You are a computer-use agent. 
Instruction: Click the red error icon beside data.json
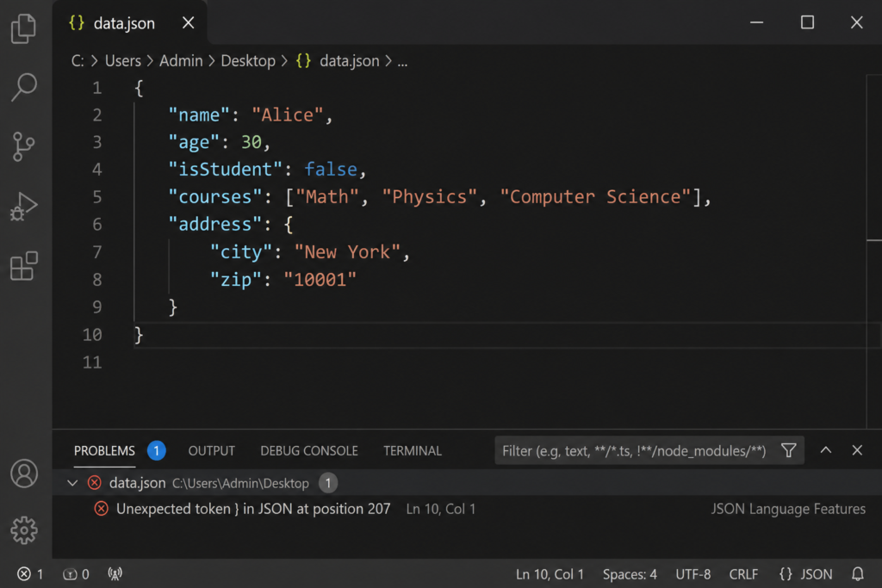click(x=95, y=483)
